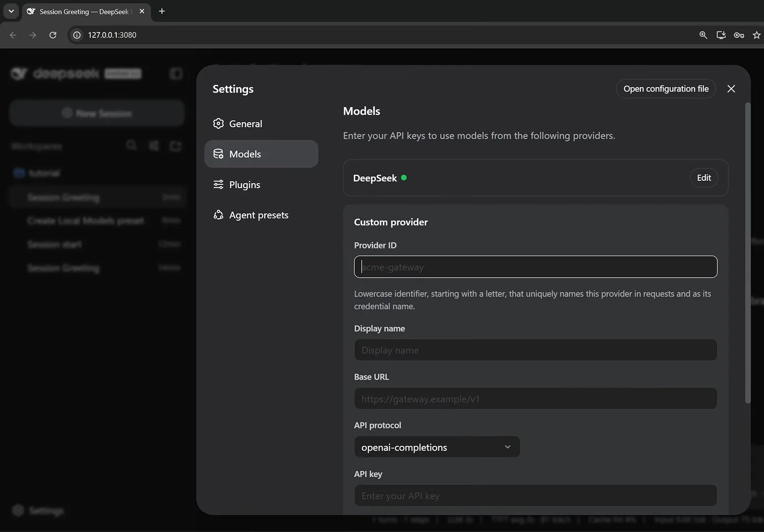Screen dimensions: 764x532
Task: Click the site information icon
Action: pyautogui.click(x=77, y=35)
